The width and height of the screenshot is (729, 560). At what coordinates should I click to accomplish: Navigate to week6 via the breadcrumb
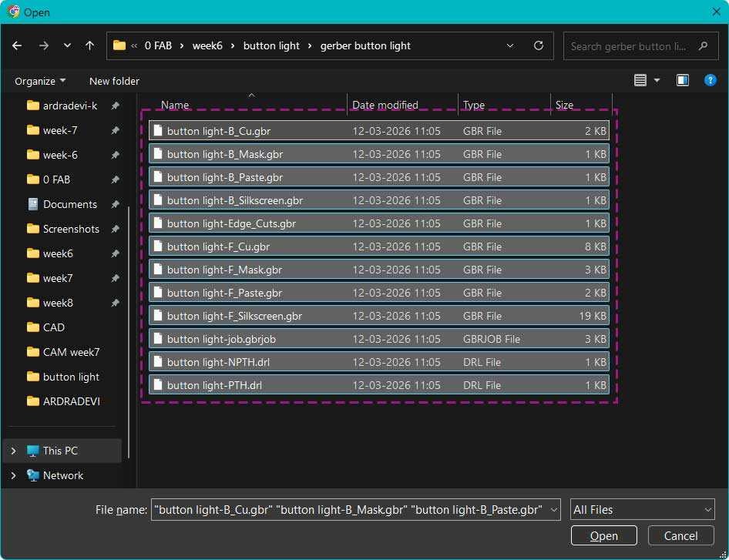tap(207, 45)
